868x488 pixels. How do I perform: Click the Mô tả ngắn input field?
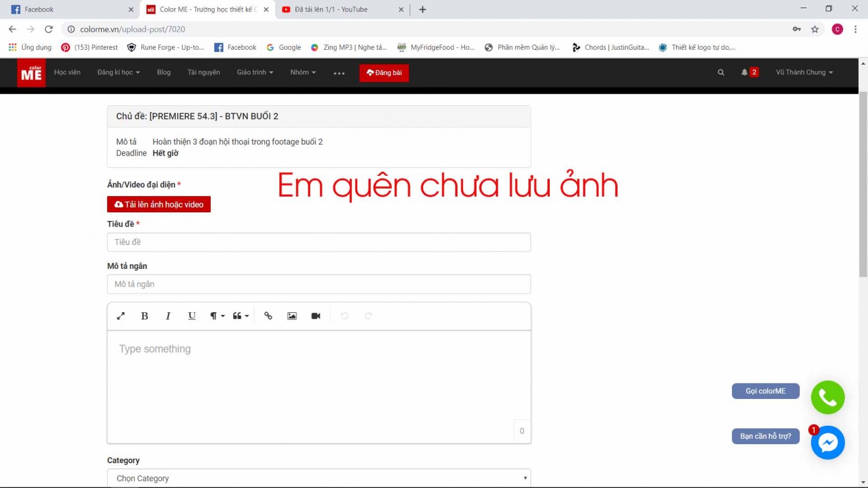coord(319,284)
